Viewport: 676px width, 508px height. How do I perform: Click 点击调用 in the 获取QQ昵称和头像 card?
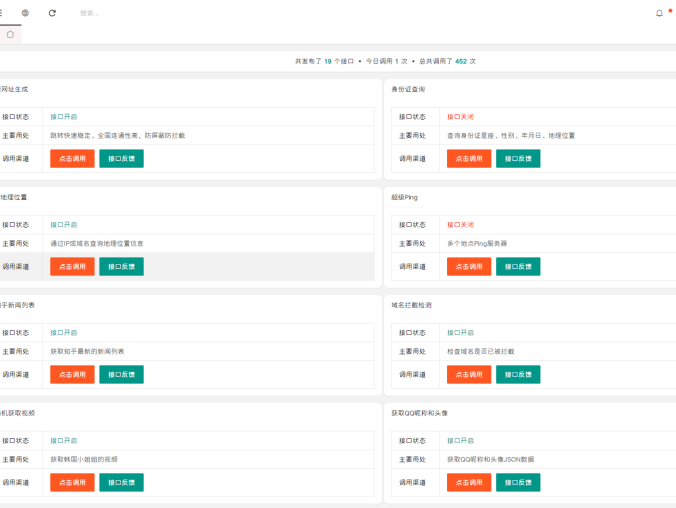click(469, 482)
